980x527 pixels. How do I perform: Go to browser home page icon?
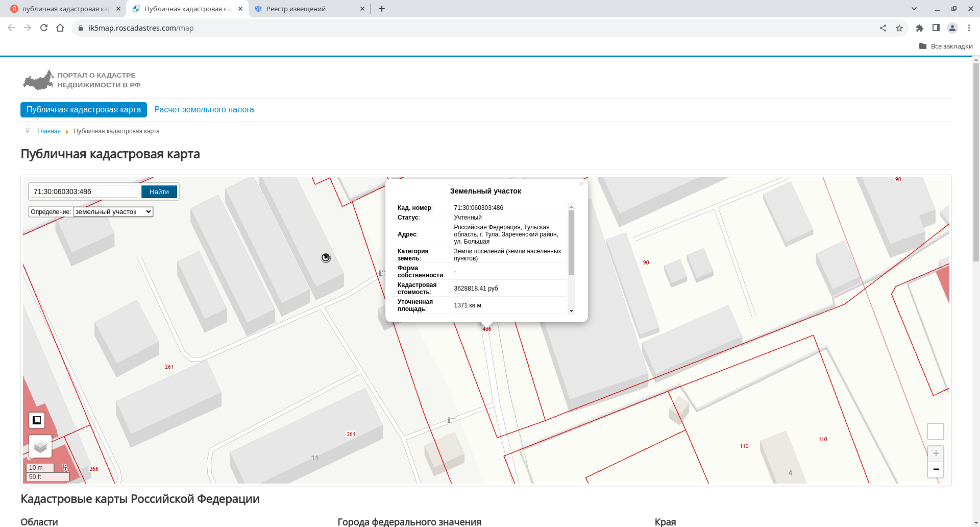pyautogui.click(x=60, y=28)
